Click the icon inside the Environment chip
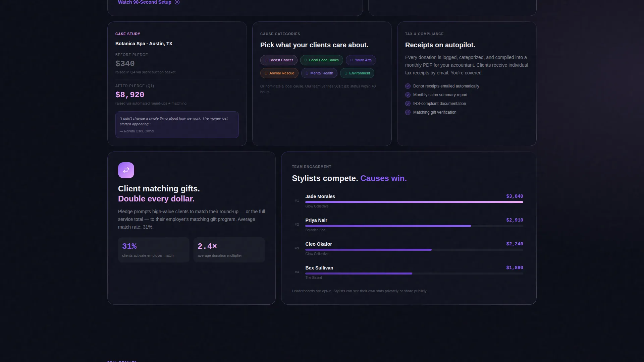 [x=346, y=73]
